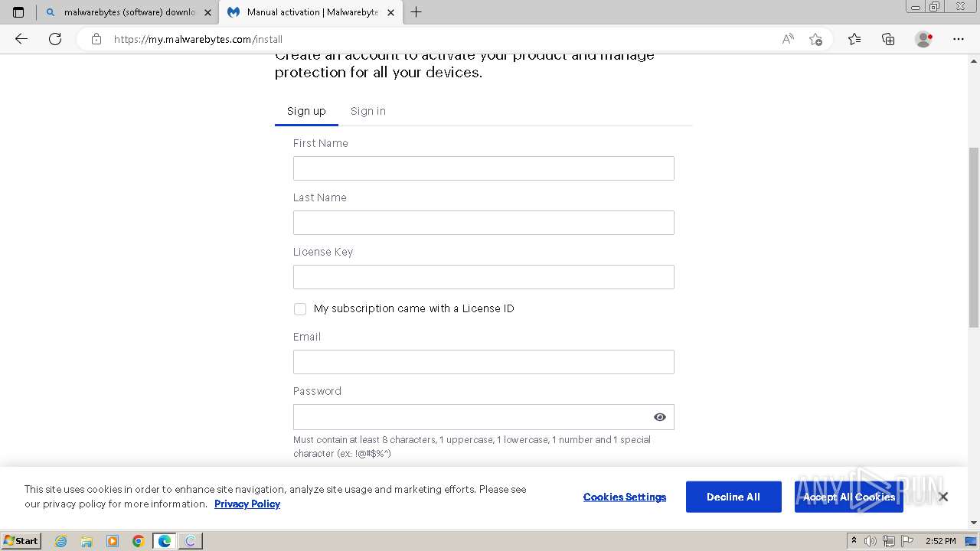Close the Manual activation tab
This screenshot has width=980, height=551.
[390, 12]
